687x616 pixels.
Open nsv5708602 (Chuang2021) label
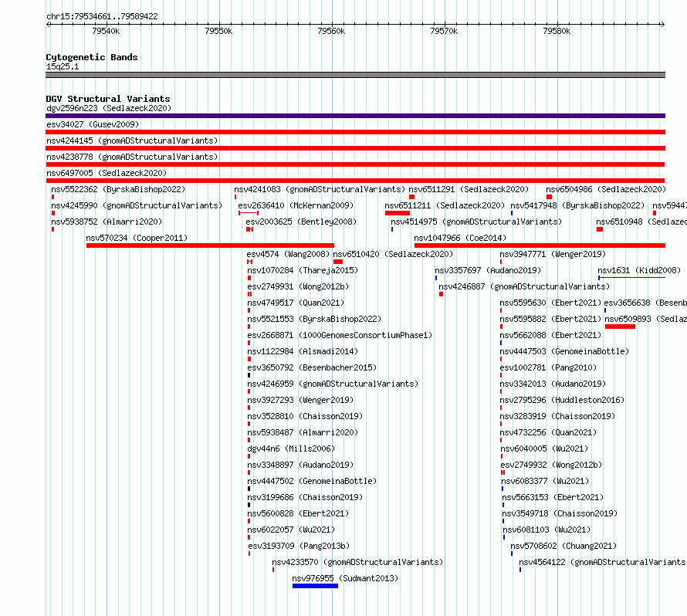[x=563, y=546]
